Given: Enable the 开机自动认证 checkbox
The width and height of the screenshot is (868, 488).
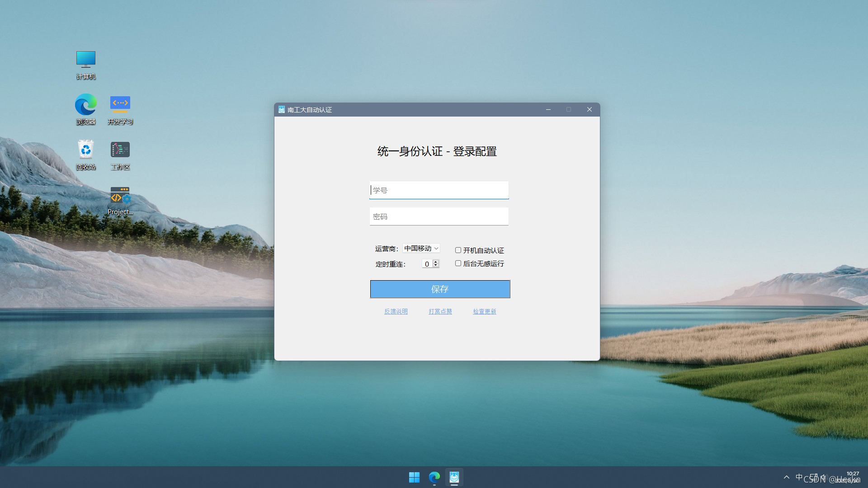Looking at the screenshot, I should click(x=458, y=250).
